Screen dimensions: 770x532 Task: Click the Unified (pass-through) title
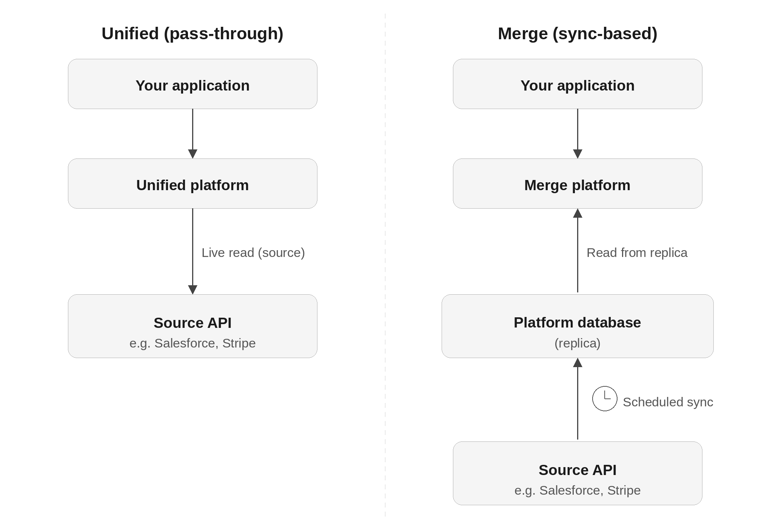pos(192,34)
